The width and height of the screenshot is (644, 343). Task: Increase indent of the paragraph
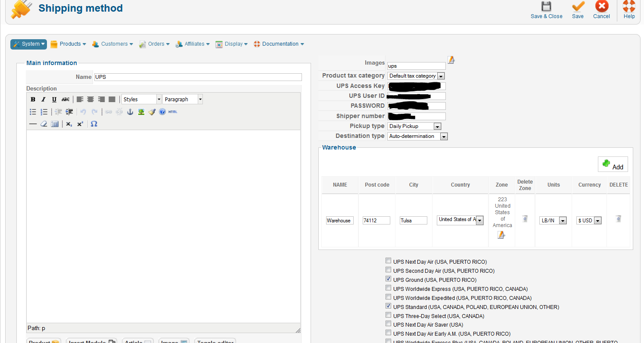(x=69, y=112)
